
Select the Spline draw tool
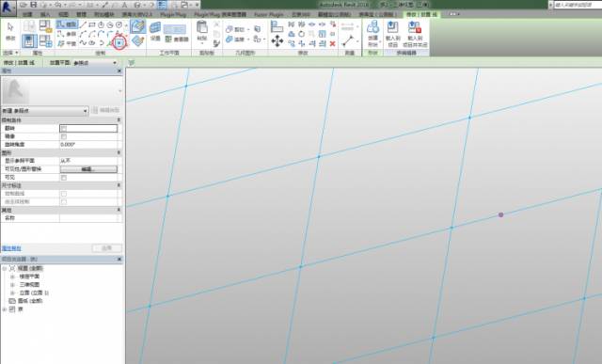(x=83, y=42)
